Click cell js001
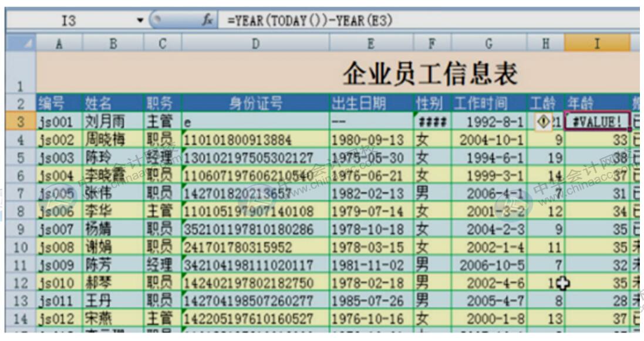This screenshot has height=341, width=644. pyautogui.click(x=59, y=121)
